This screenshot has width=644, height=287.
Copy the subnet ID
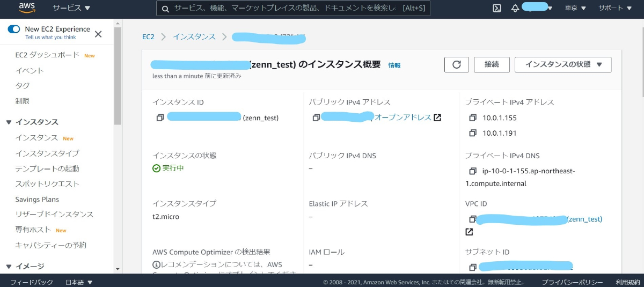(x=473, y=267)
